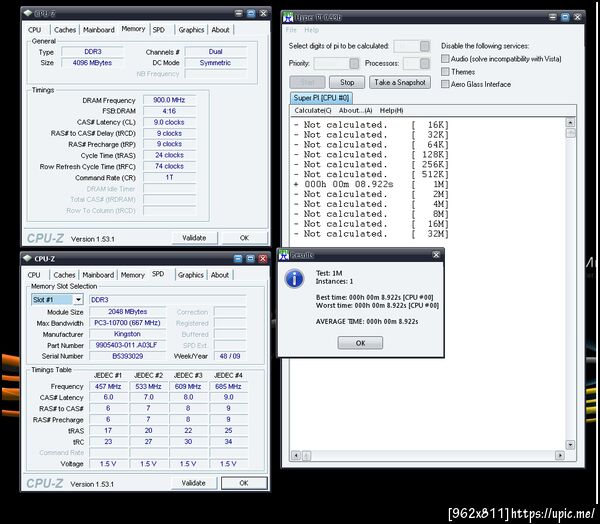
Task: Switch to Memory tab in lower CPU-Z window
Action: [x=132, y=275]
